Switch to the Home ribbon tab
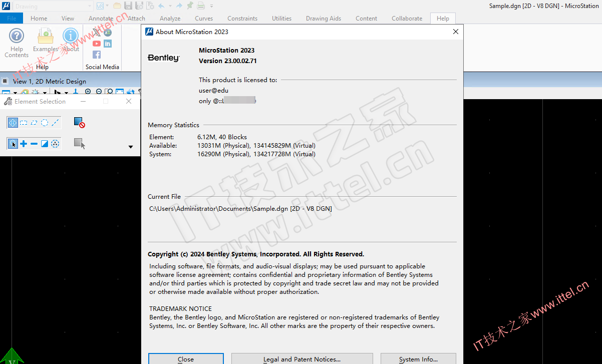The image size is (602, 364). tap(39, 18)
